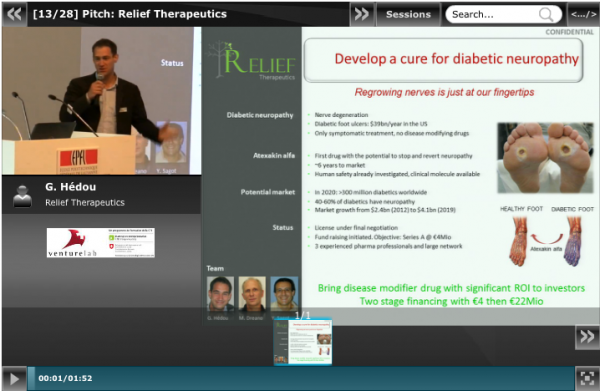Skip to next session with forward arrows
Screen dimensions: 600x391
point(362,15)
